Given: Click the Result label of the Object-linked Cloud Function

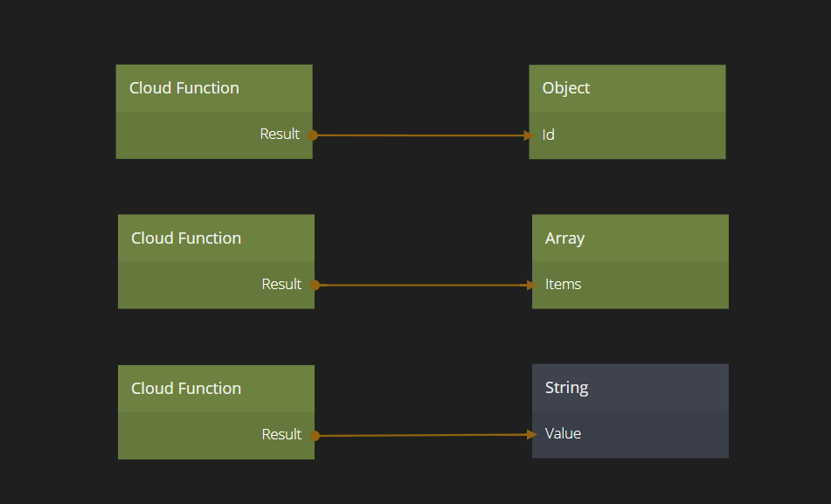Looking at the screenshot, I should click(280, 135).
